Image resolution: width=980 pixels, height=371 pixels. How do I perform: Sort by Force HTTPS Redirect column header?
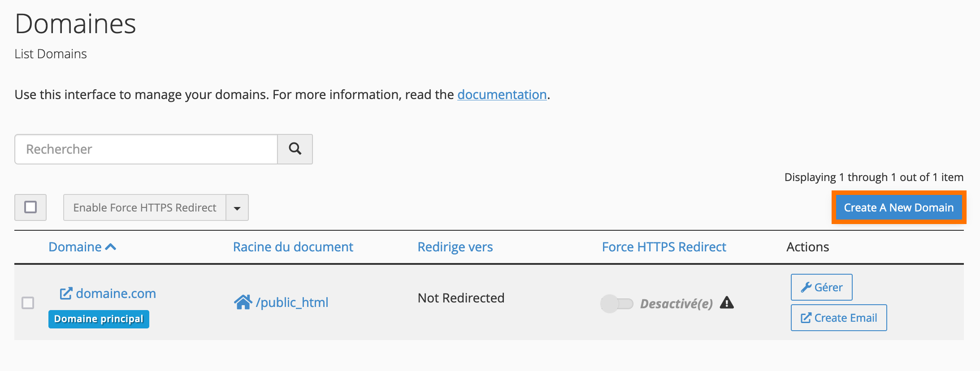664,247
